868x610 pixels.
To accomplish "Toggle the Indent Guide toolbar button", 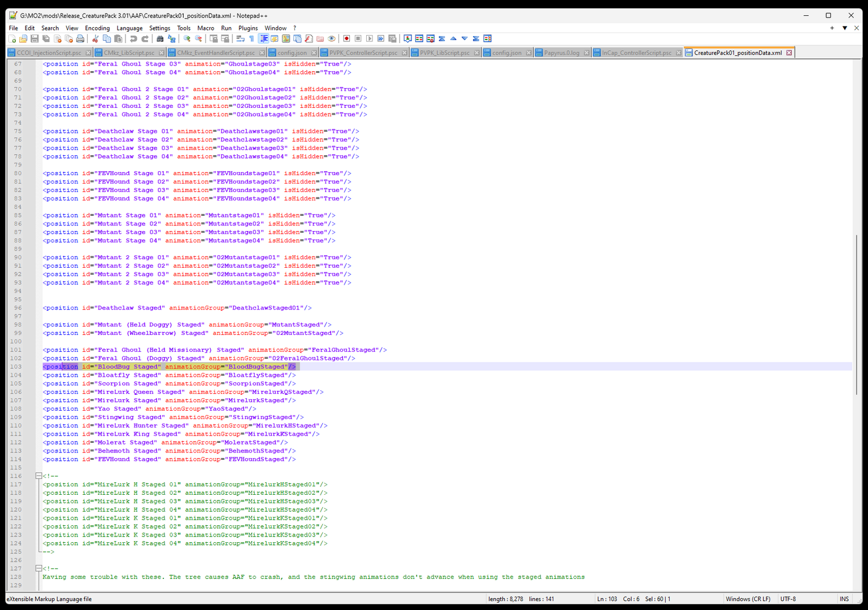I will (263, 39).
